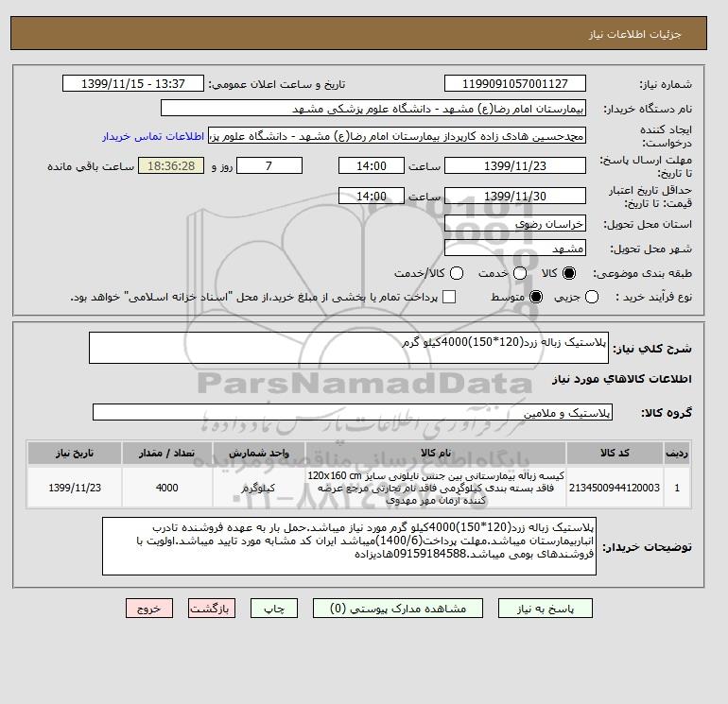
Task: Click the response deadline date 1399/11/23 field
Action: pos(515,165)
